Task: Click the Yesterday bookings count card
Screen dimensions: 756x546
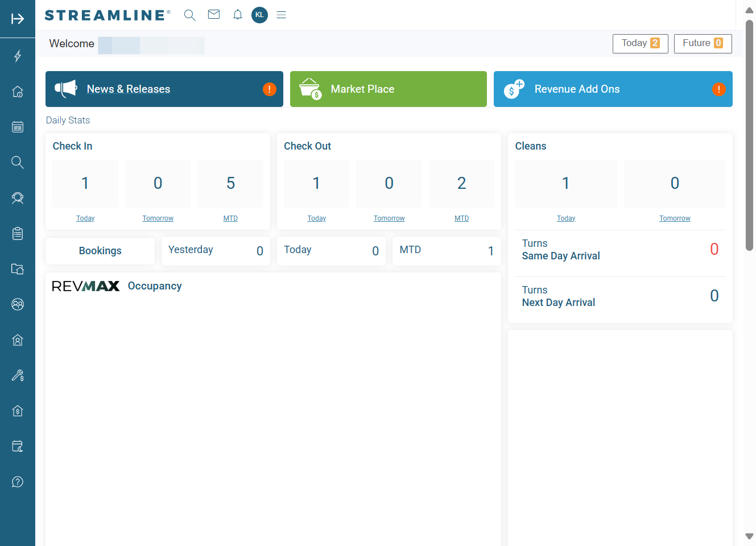Action: click(216, 251)
